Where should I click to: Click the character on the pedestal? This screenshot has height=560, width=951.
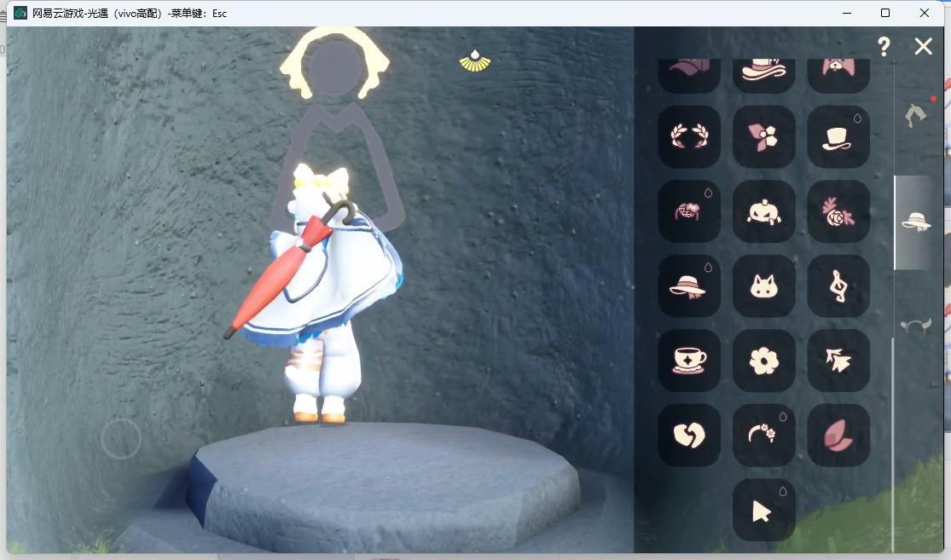pos(322,294)
